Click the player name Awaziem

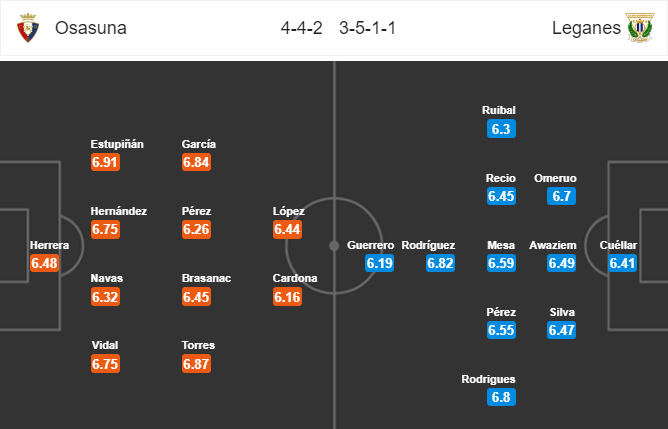[x=562, y=245]
